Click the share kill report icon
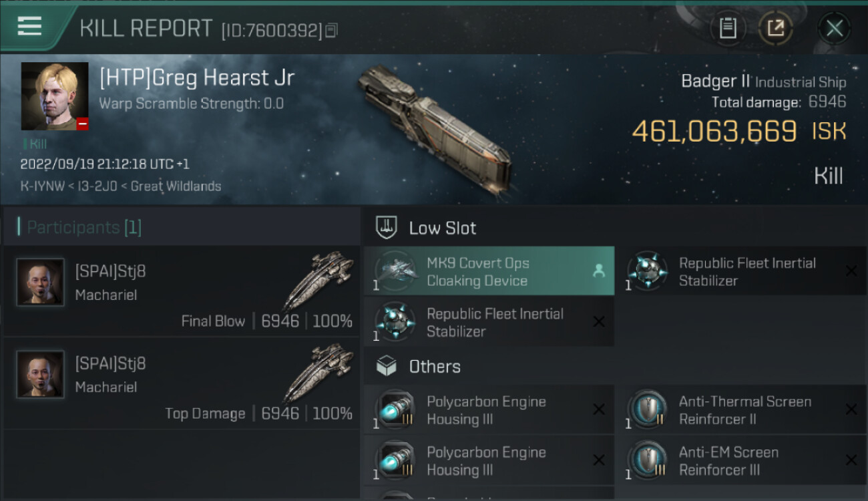 point(775,28)
